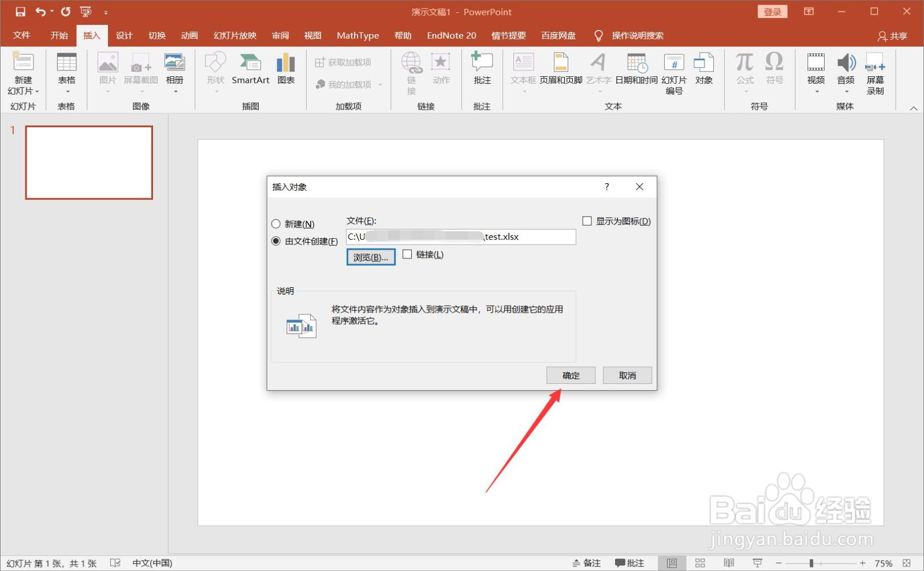
Task: Click the Redo/repeat icon
Action: click(66, 12)
